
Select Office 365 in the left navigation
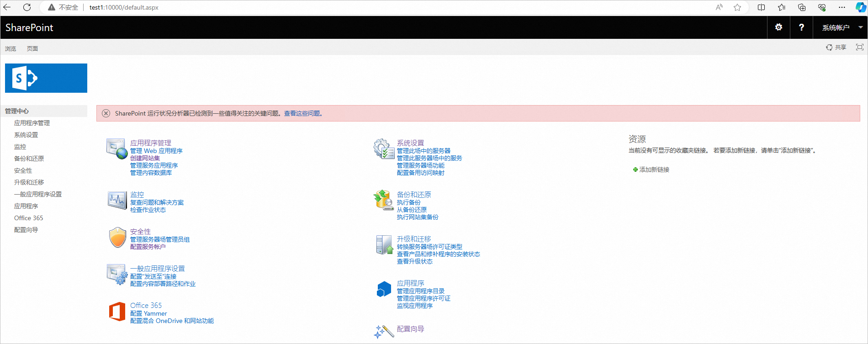(x=29, y=218)
